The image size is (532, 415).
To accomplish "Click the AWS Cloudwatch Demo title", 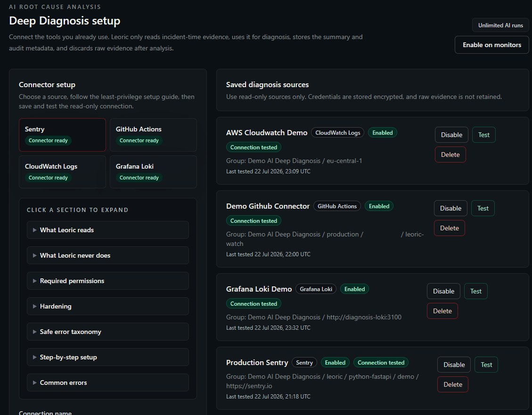I will pos(267,132).
